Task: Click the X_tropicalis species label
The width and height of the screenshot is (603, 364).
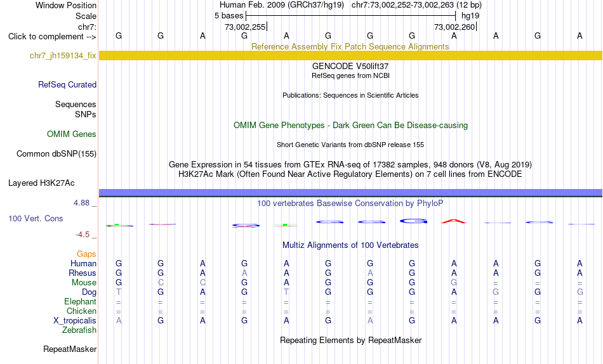Action: click(x=75, y=321)
